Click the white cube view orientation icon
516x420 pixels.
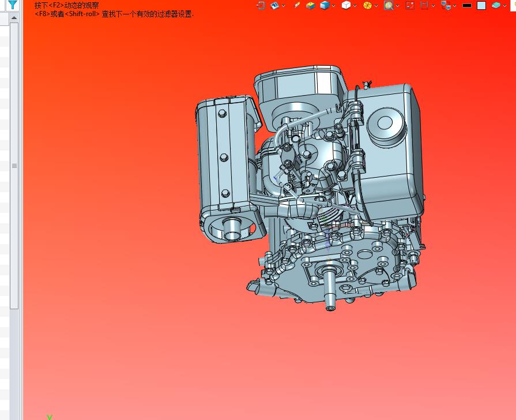tap(346, 5)
